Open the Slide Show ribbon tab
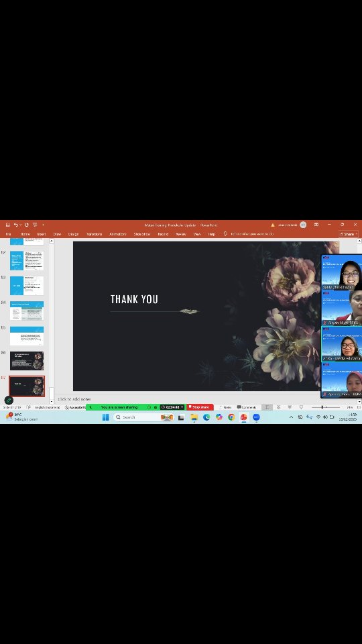Image resolution: width=362 pixels, height=644 pixels. point(142,234)
